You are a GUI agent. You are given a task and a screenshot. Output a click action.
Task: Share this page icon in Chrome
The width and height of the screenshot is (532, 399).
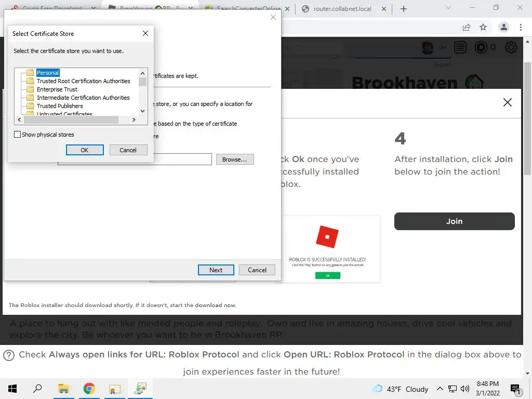(467, 28)
